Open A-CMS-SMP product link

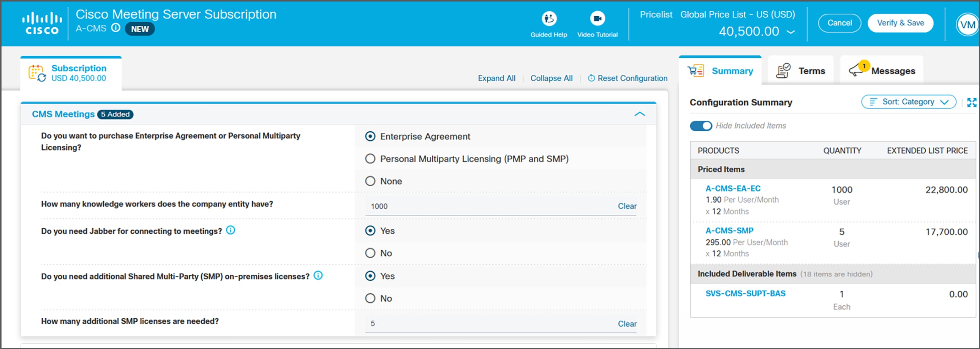point(729,231)
